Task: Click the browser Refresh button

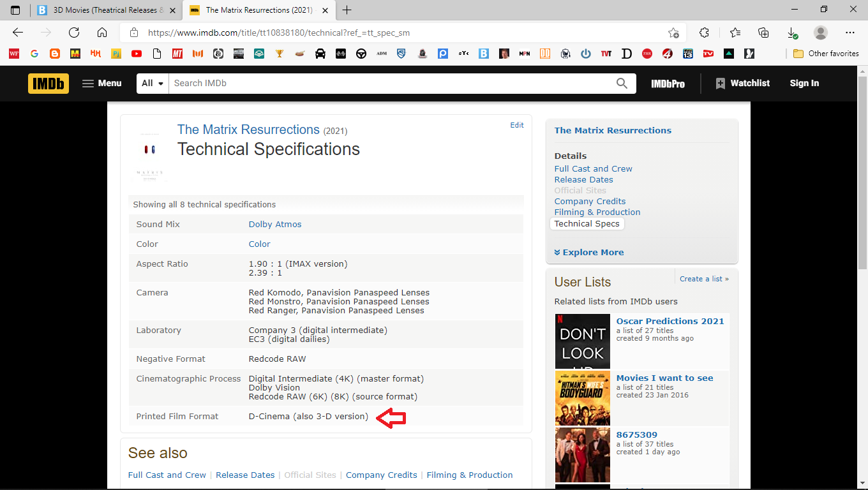Action: [74, 33]
